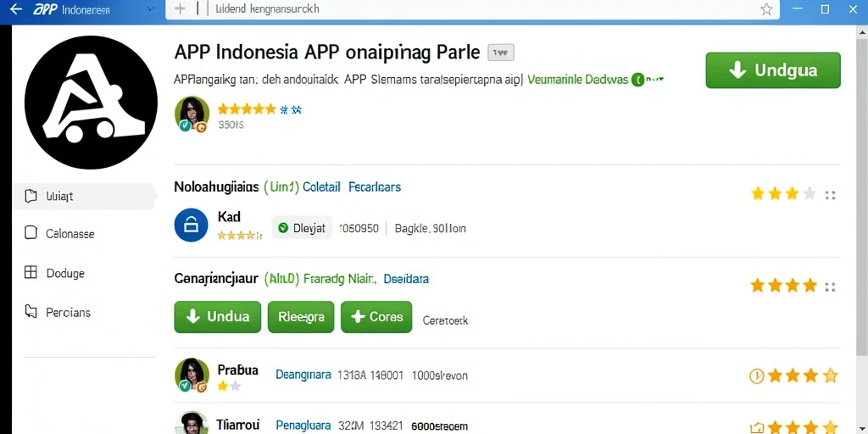Click the 1000skevon text in Prabua row
This screenshot has width=868, height=434.
(440, 376)
